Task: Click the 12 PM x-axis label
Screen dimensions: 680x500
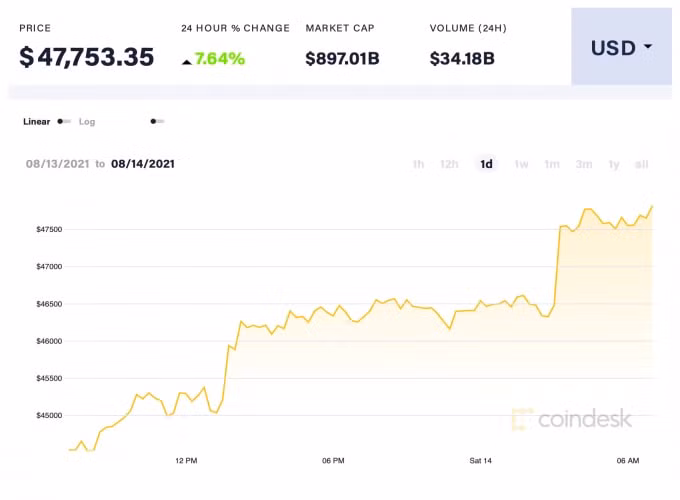Action: click(x=186, y=461)
